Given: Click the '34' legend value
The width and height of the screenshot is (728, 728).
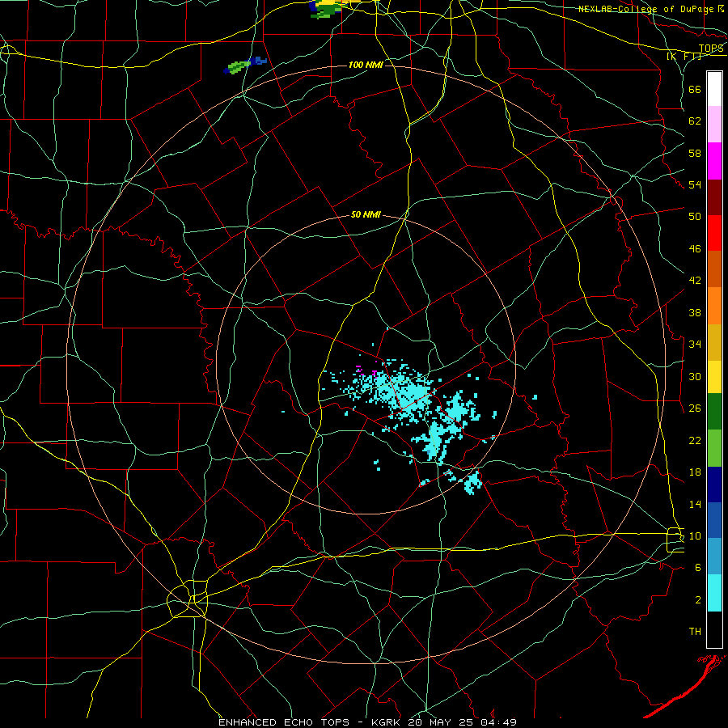Looking at the screenshot, I should 695,345.
